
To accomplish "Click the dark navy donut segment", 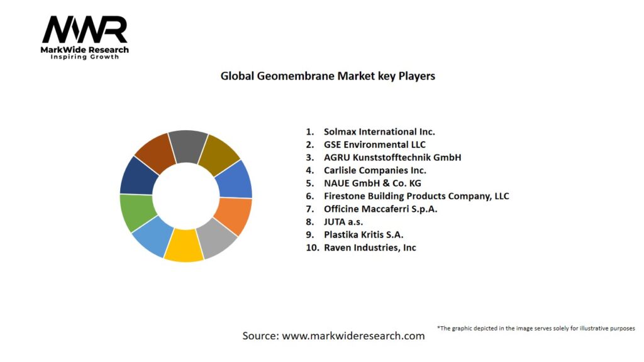I will click(x=138, y=175).
